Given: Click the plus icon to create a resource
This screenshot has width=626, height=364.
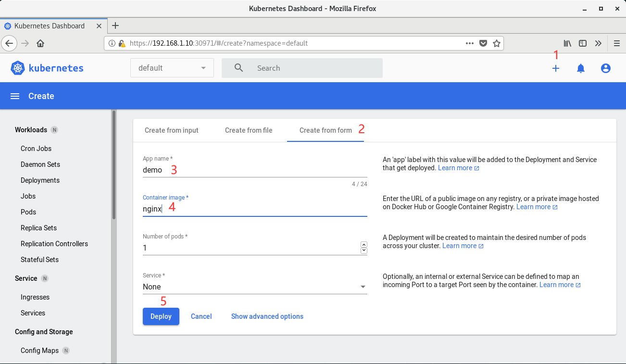Looking at the screenshot, I should click(556, 68).
